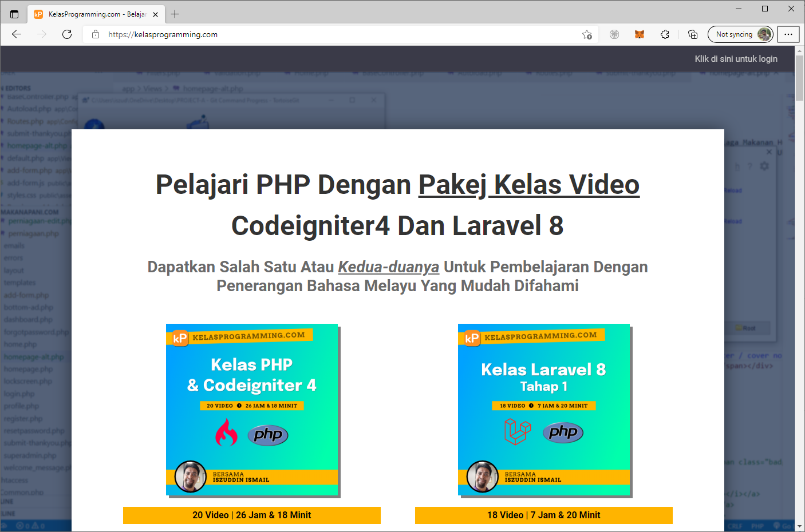805x532 pixels.
Task: Maximize the browser window
Action: [x=765, y=9]
